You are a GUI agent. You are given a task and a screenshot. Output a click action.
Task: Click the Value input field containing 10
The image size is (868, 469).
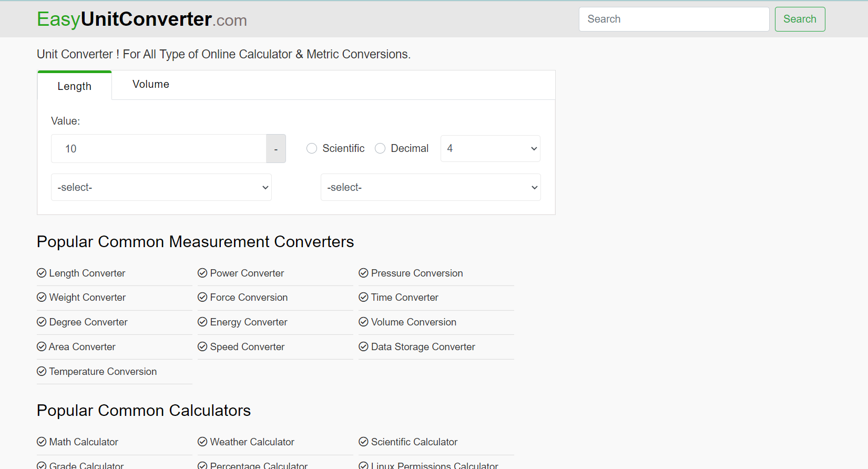tap(159, 149)
